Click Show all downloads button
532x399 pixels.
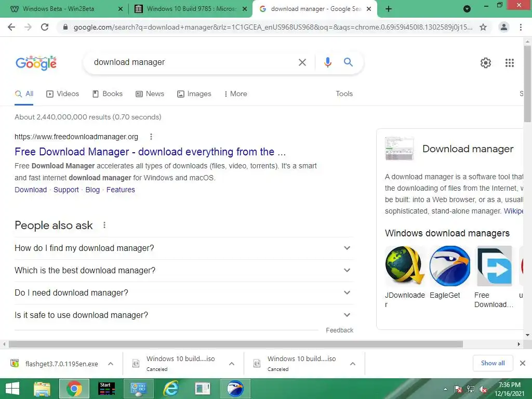coord(493,363)
